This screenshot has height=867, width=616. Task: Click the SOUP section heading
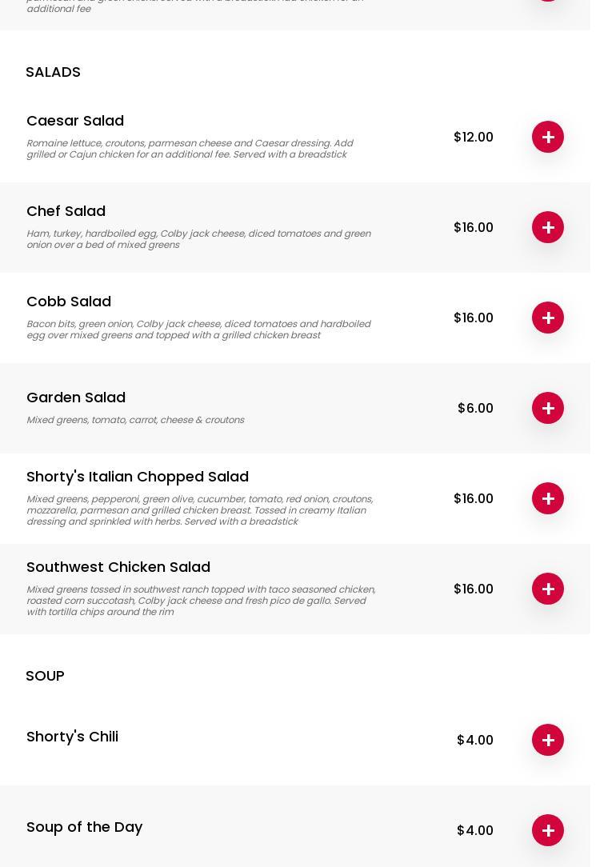point(45,676)
